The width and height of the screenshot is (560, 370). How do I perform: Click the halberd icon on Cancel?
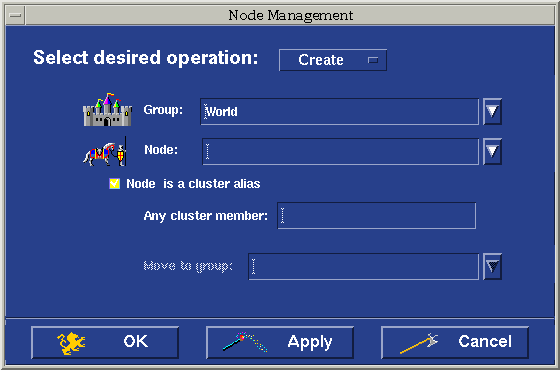coord(419,343)
